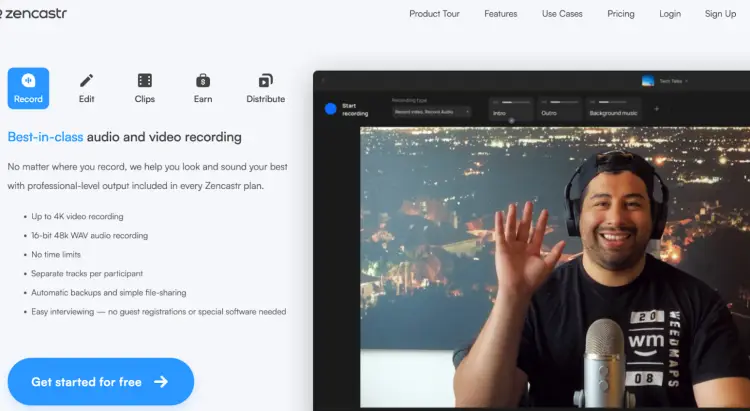Click the Login link
Image resolution: width=750 pixels, height=411 pixels.
[670, 14]
